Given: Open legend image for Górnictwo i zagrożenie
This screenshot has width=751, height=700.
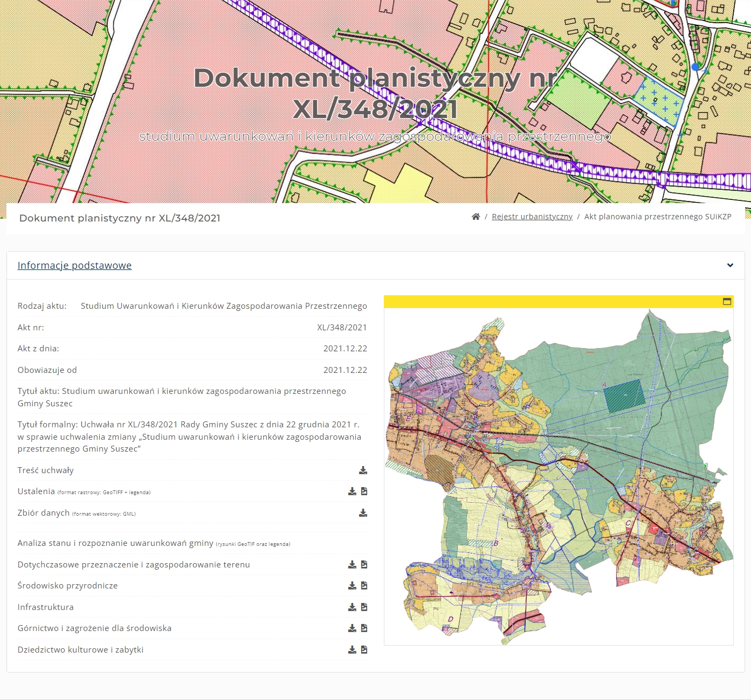Looking at the screenshot, I should click(x=364, y=628).
